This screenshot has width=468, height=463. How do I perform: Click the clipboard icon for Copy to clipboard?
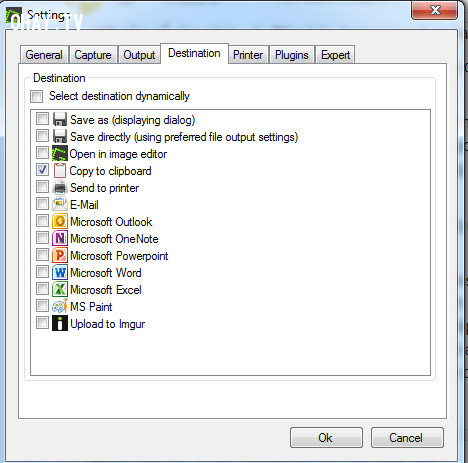pyautogui.click(x=60, y=170)
